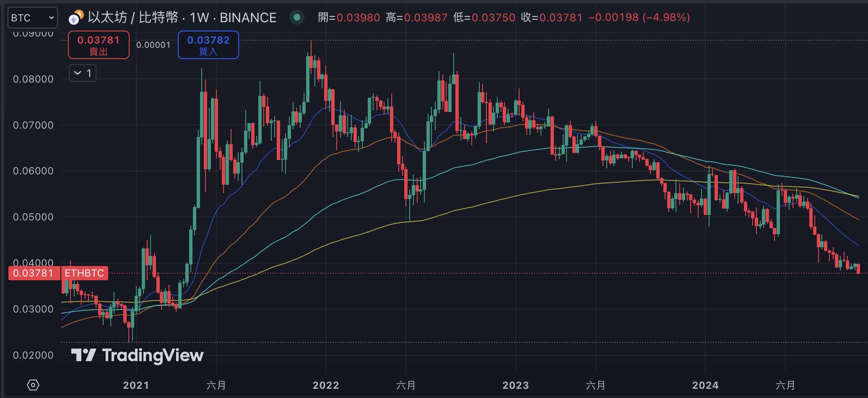This screenshot has width=868, height=398.
Task: Click the 2022 label on the time axis
Action: [326, 385]
